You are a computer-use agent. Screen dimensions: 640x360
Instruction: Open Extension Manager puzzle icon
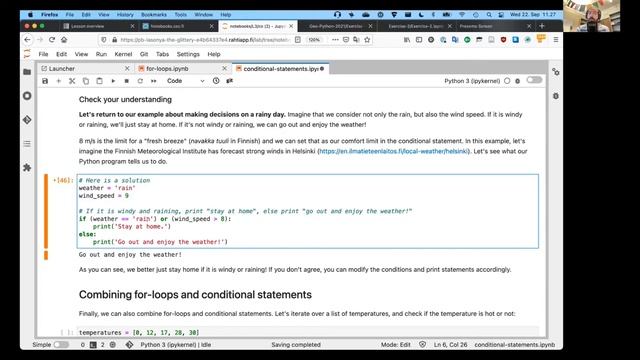27,167
